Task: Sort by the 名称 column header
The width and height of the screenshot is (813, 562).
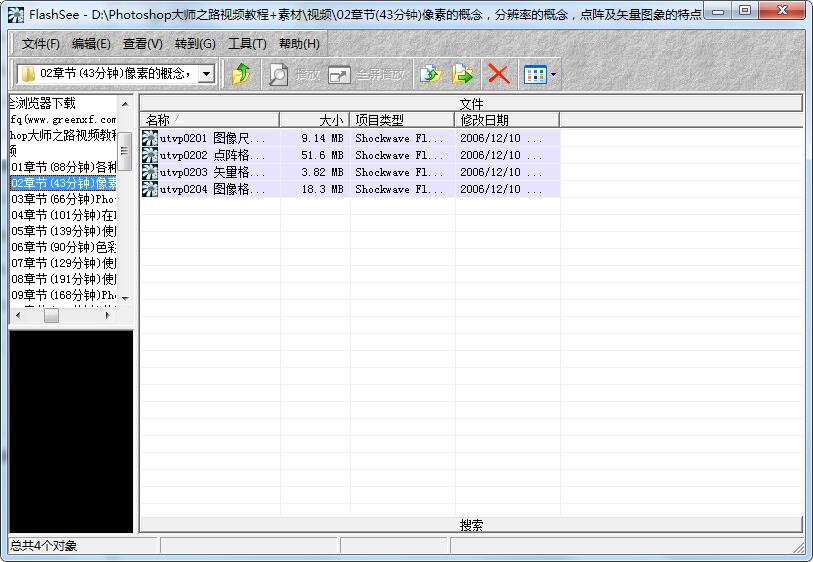Action: click(209, 120)
